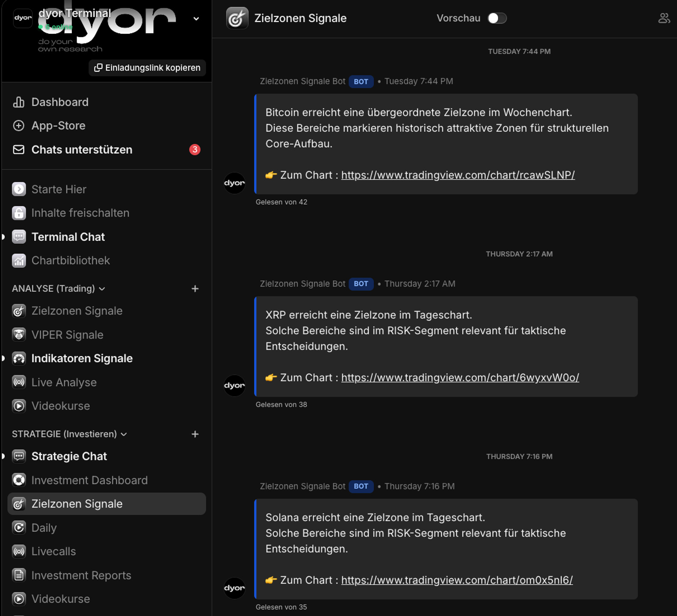677x616 pixels.
Task: Click the BOT badge on the Thursday 7:16 PM message
Action: [361, 486]
